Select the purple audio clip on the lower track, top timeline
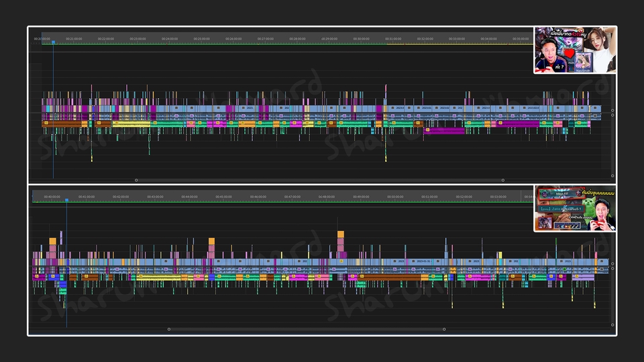Image resolution: width=644 pixels, height=362 pixels. pyautogui.click(x=444, y=131)
